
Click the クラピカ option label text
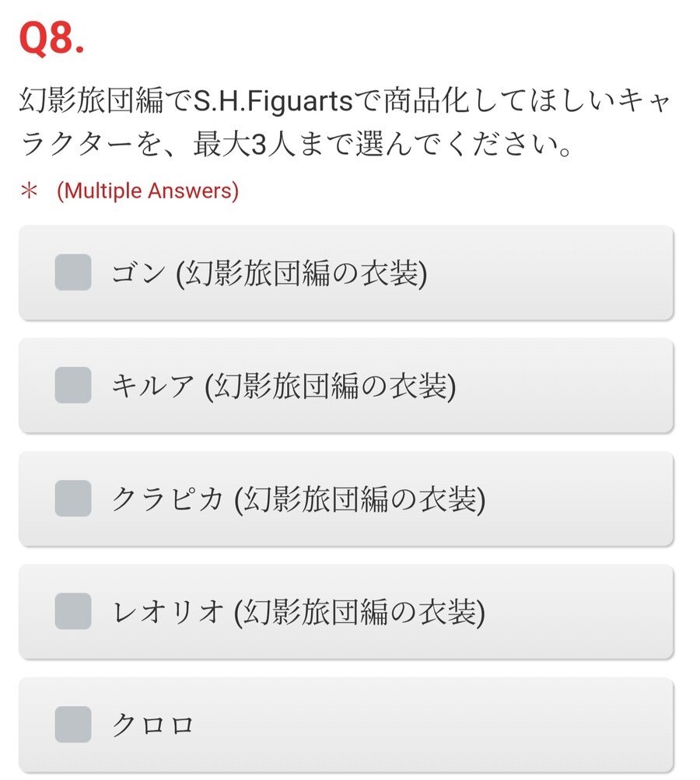[298, 499]
